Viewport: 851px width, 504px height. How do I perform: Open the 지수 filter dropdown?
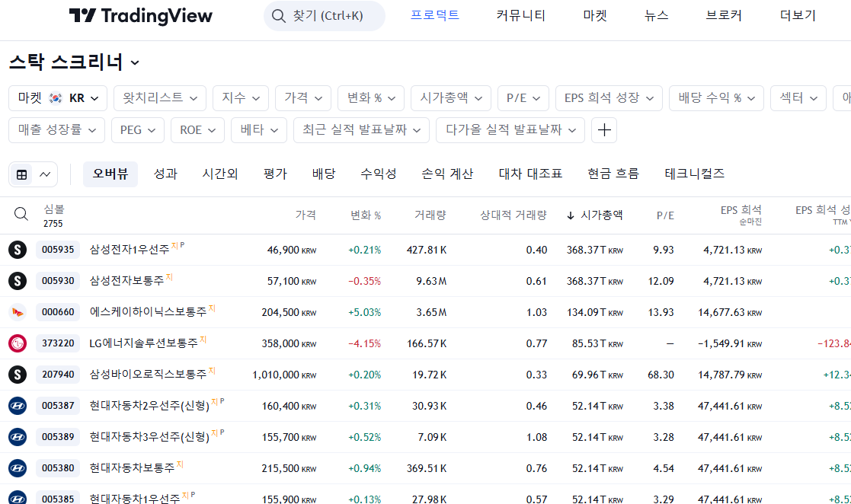[241, 98]
